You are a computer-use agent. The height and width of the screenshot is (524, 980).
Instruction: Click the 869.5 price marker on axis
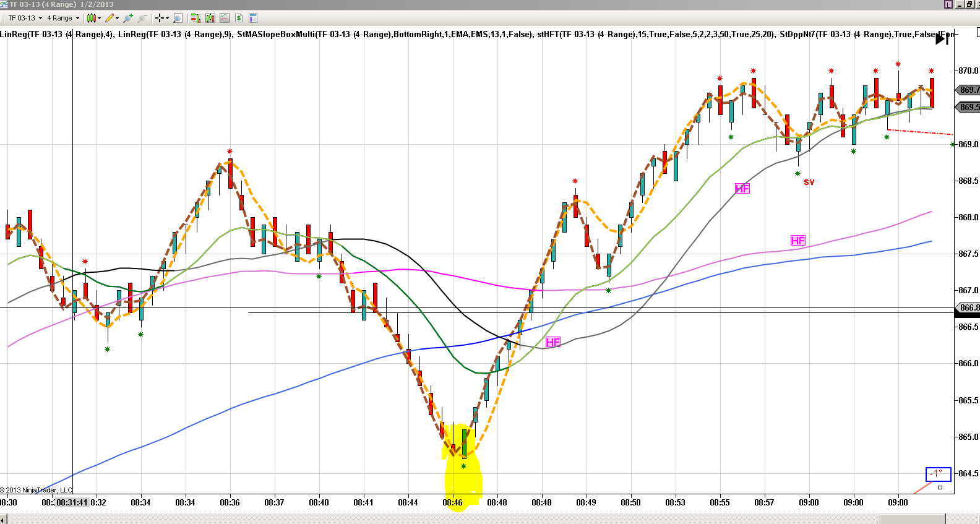point(969,107)
